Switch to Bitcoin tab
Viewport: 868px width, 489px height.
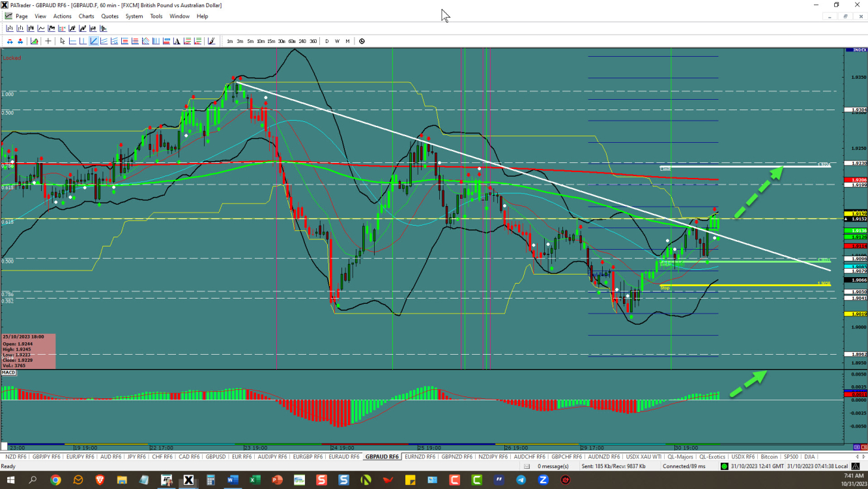click(x=769, y=456)
